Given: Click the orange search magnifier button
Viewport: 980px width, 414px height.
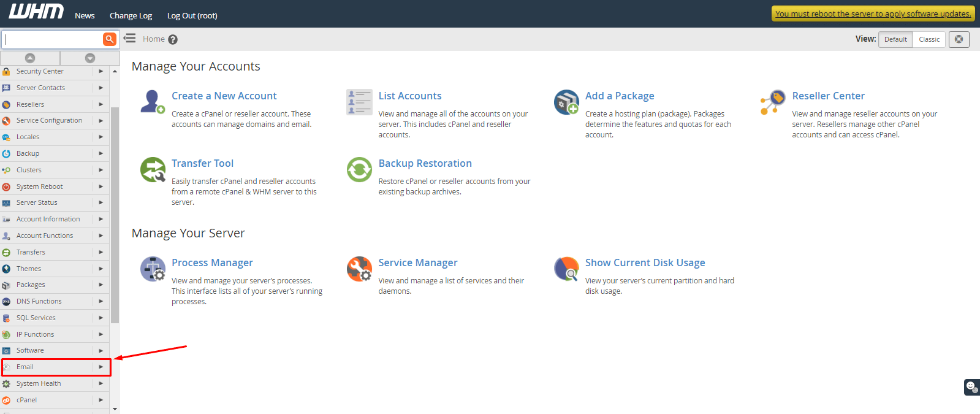Looking at the screenshot, I should pyautogui.click(x=110, y=39).
